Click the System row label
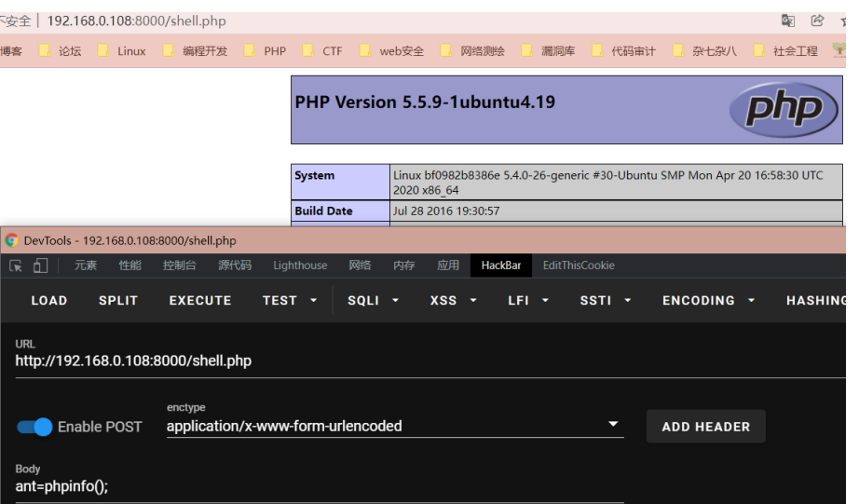 point(315,175)
